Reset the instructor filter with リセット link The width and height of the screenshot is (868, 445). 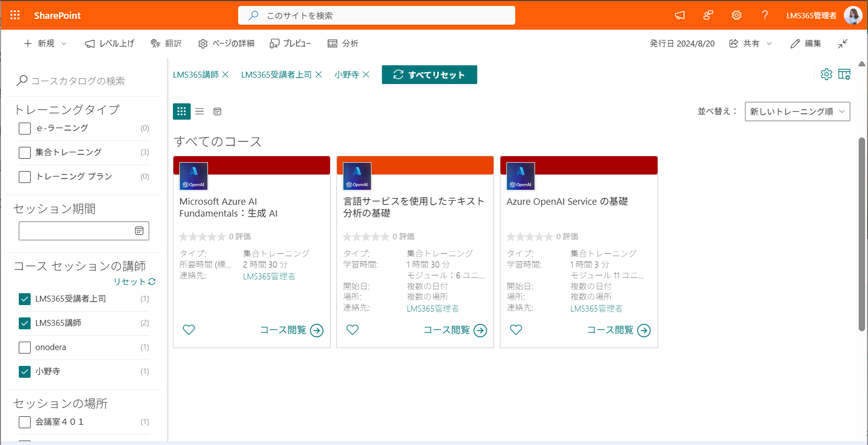coord(135,281)
